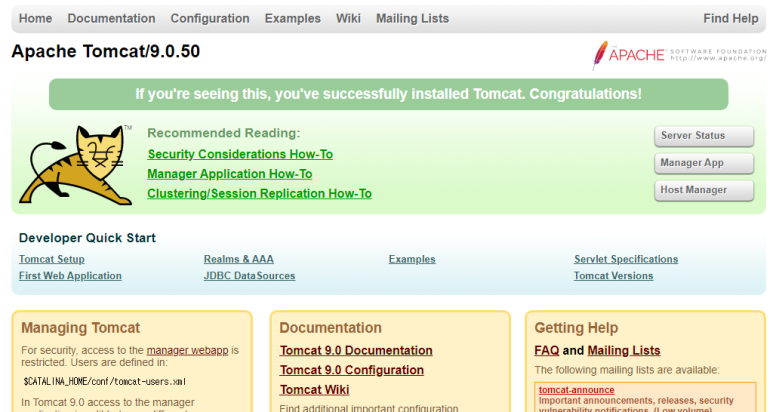This screenshot has width=773, height=412.
Task: Click the Server Status button
Action: point(704,136)
